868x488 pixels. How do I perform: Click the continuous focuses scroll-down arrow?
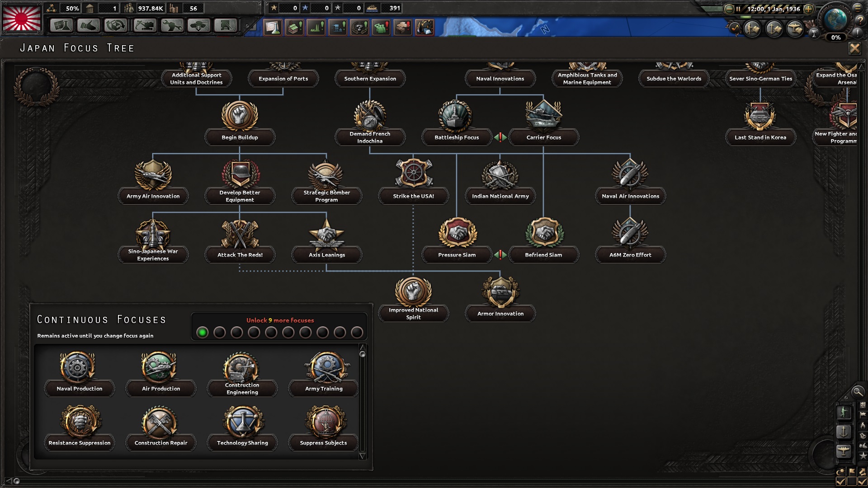(x=362, y=456)
